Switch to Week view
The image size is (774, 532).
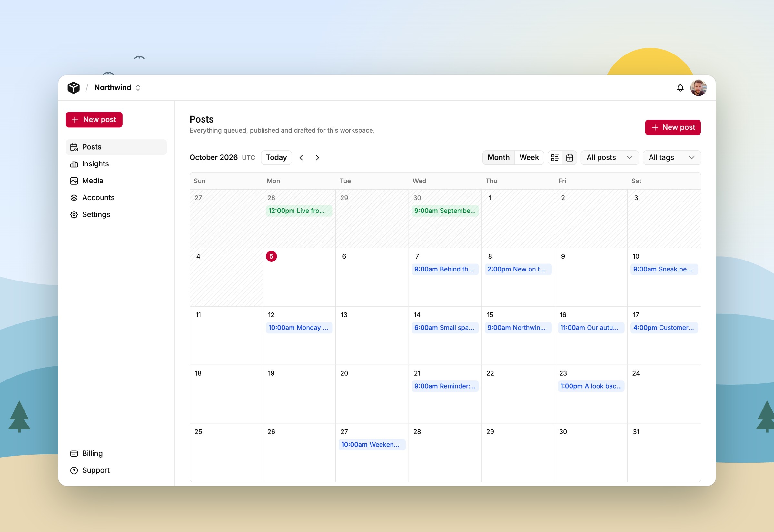[529, 158]
